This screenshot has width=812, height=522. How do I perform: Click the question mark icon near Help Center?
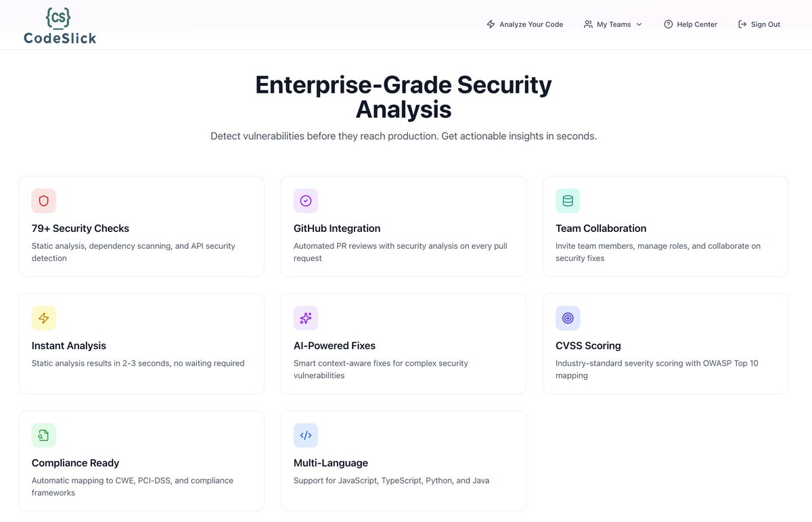click(x=669, y=24)
